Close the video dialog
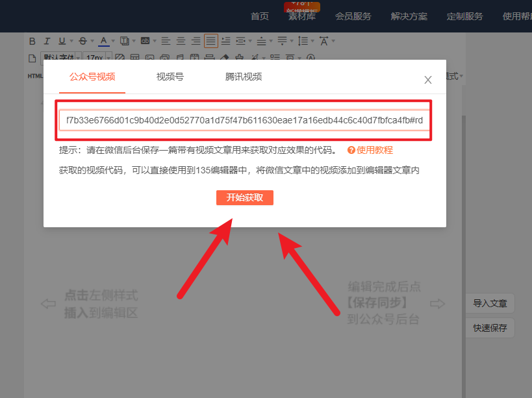Screen dimensions: 532x398 tap(428, 80)
